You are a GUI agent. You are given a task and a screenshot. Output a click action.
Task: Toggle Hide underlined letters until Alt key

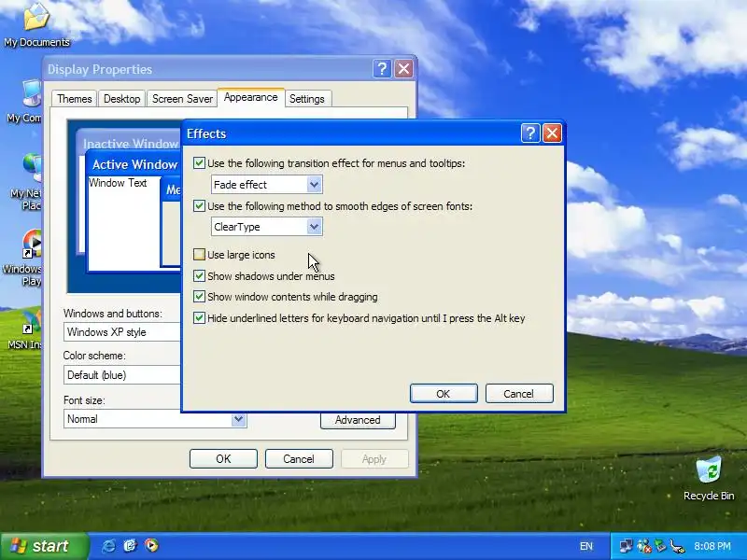pos(199,318)
